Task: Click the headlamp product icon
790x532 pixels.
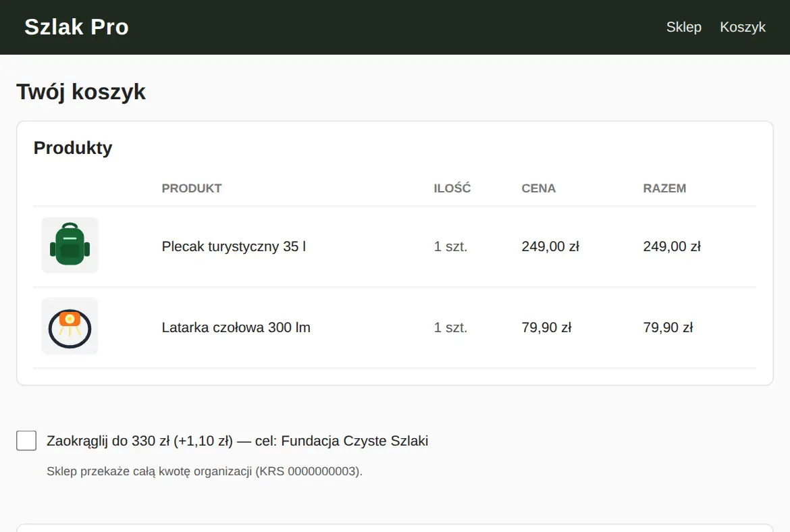Action: click(70, 326)
